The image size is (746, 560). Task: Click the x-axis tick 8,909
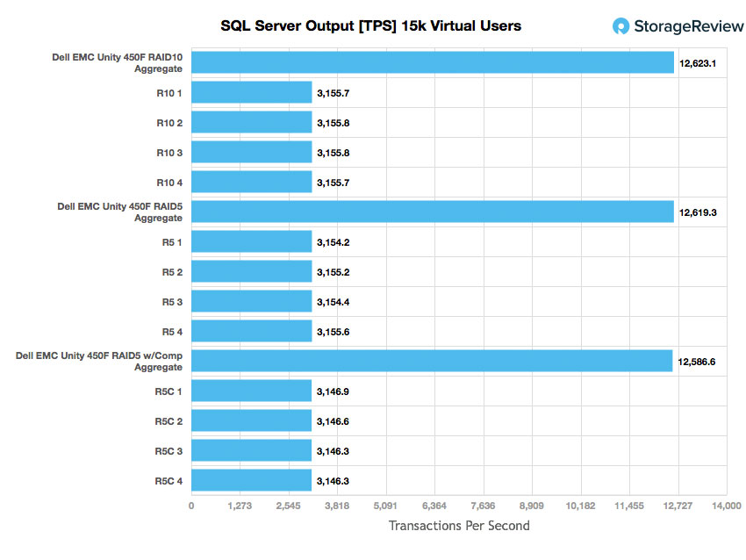click(532, 506)
